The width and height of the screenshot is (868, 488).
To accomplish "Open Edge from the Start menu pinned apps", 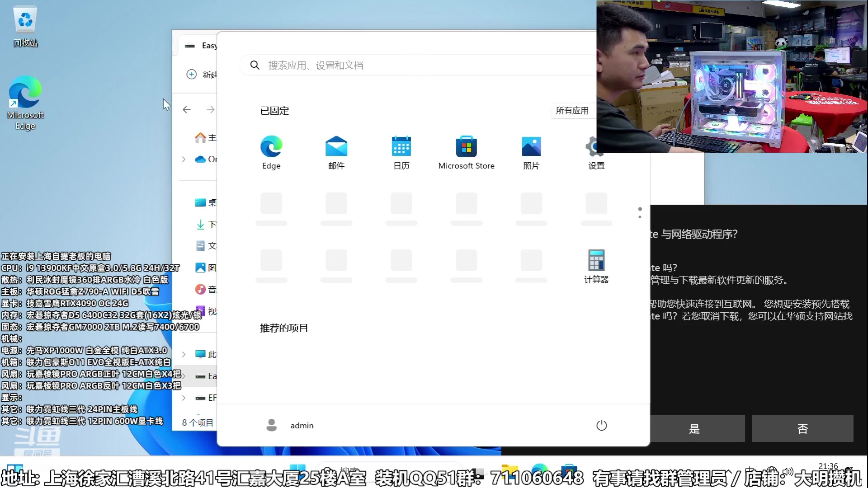I will pos(271,151).
